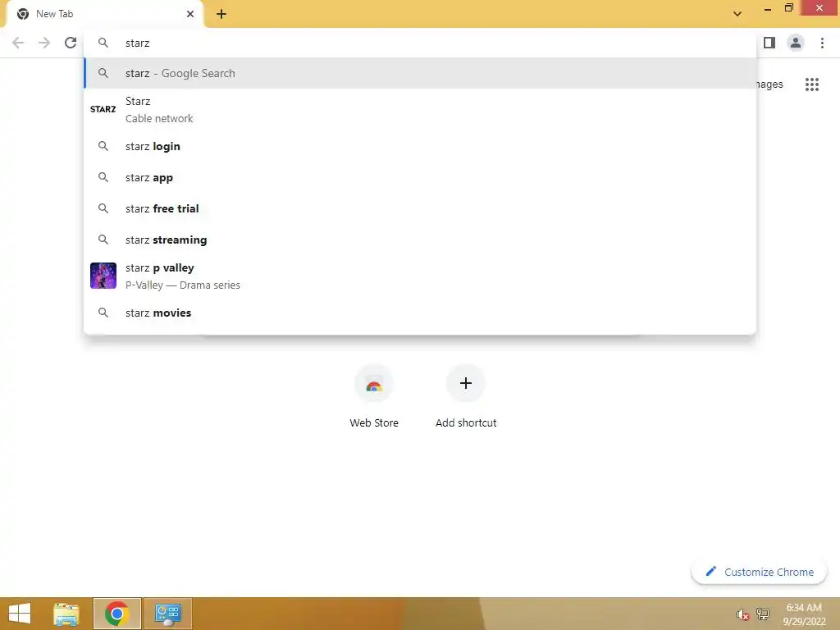The height and width of the screenshot is (630, 840).
Task: Open the Control Panel taskbar icon
Action: [167, 614]
